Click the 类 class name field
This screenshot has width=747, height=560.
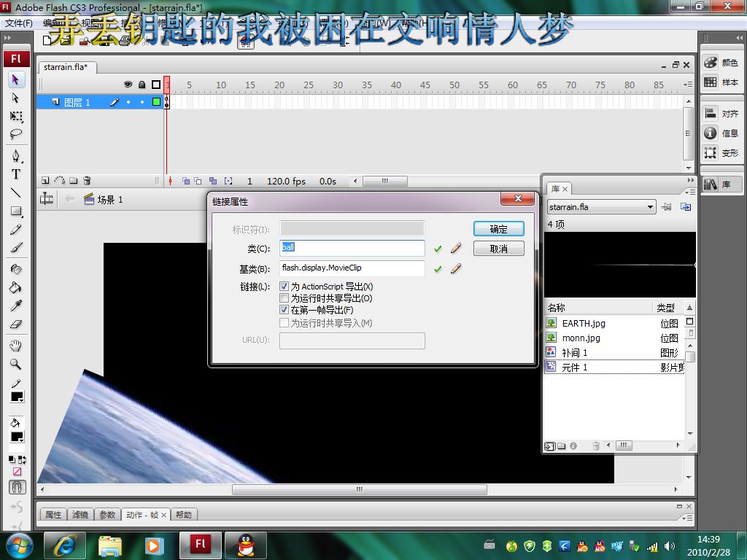point(352,248)
